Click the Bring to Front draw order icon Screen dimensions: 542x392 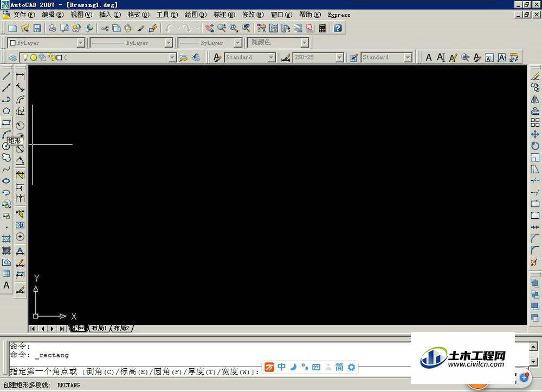pos(535,284)
